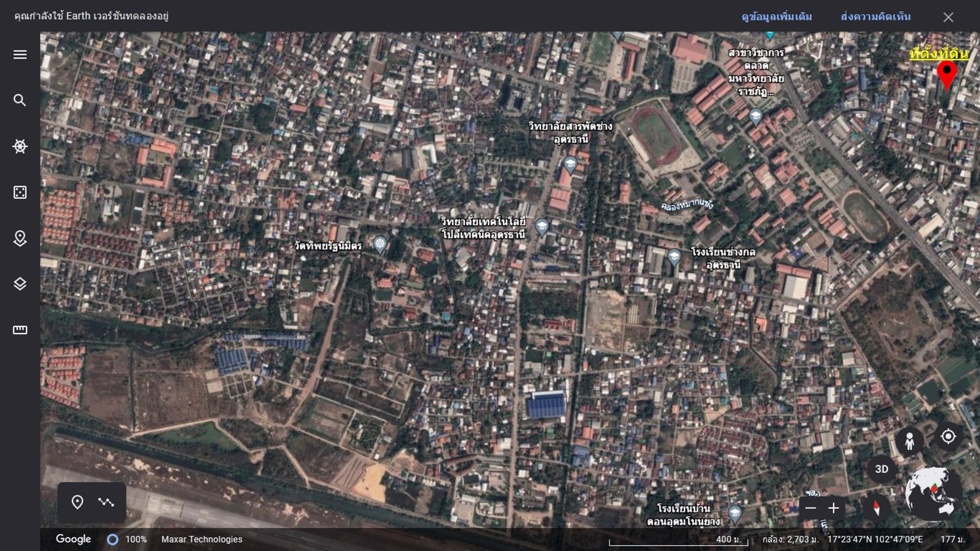This screenshot has width=980, height=551.
Task: Select the draw line or shape tool
Action: click(106, 502)
